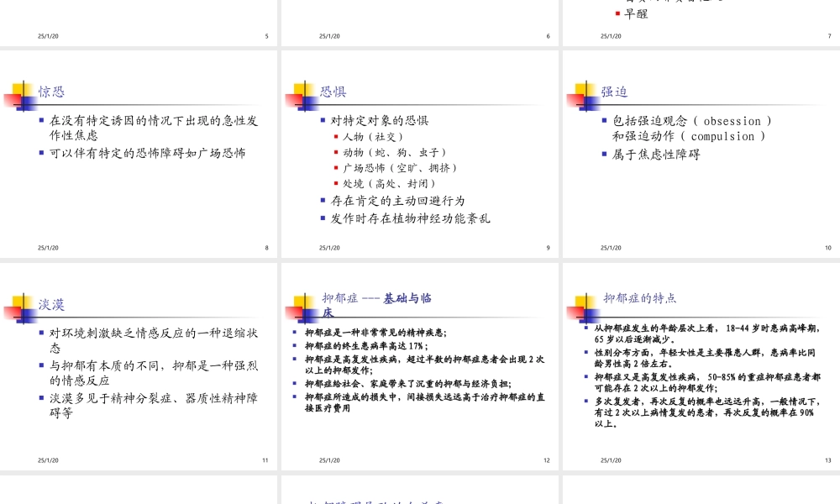
Task: Click slide number 12
Action: [547, 460]
